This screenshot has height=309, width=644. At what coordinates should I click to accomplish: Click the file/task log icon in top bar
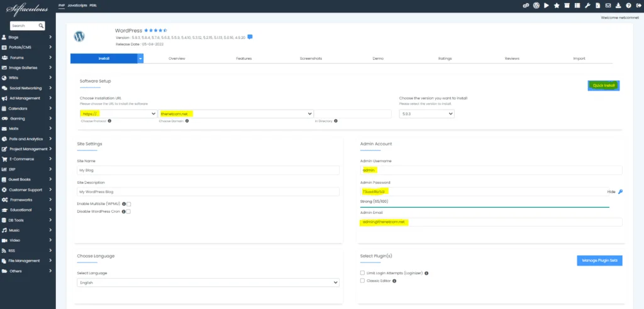pos(597,6)
